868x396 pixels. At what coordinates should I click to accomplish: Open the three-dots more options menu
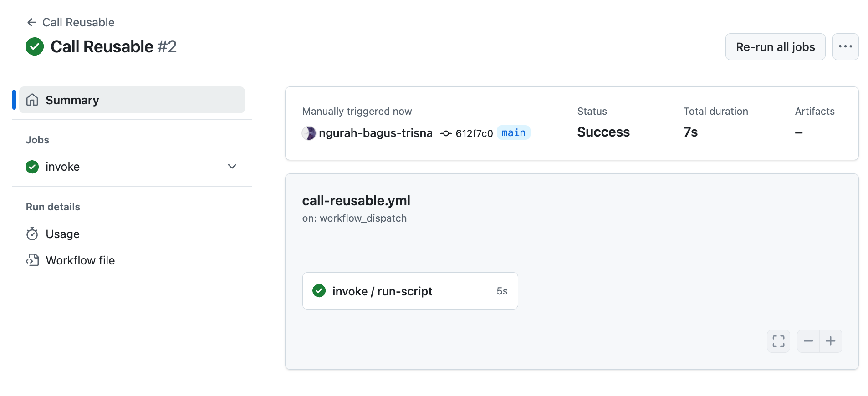(x=845, y=46)
